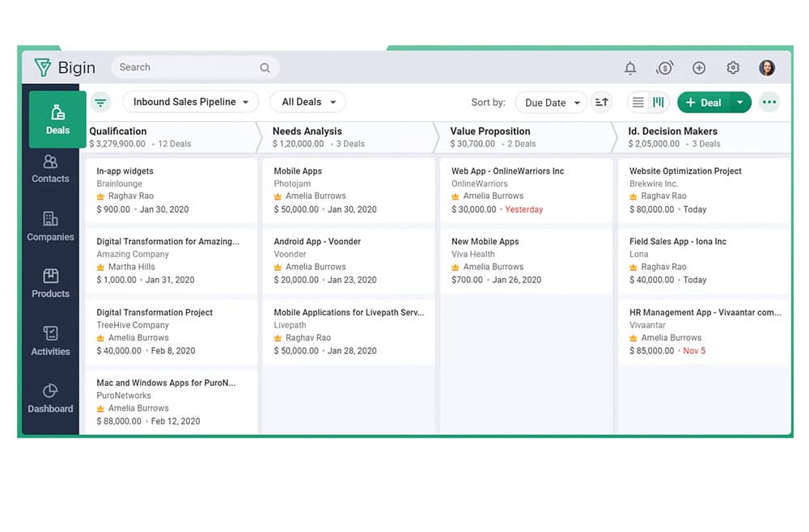
Task: Click the Brainlounge company name
Action: (119, 184)
